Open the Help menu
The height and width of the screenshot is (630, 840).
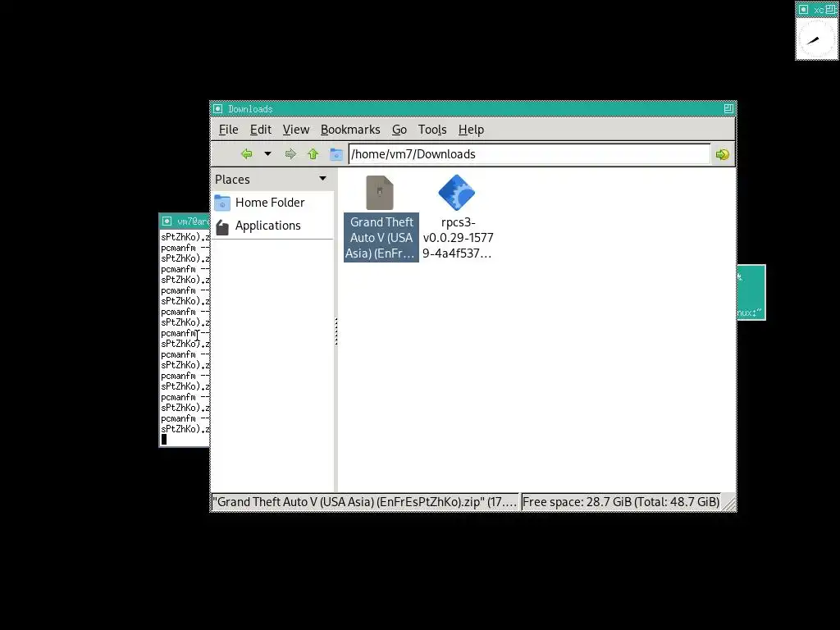[471, 130]
